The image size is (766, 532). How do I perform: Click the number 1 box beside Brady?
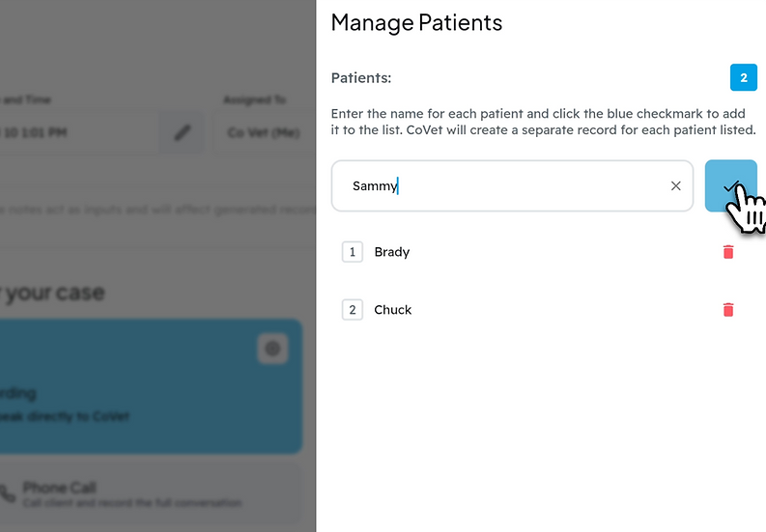(353, 252)
